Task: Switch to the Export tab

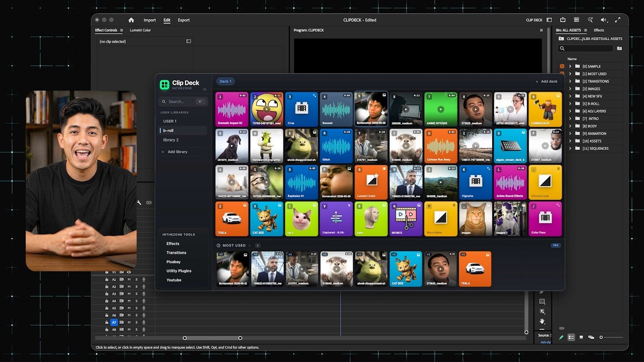Action: [x=184, y=20]
